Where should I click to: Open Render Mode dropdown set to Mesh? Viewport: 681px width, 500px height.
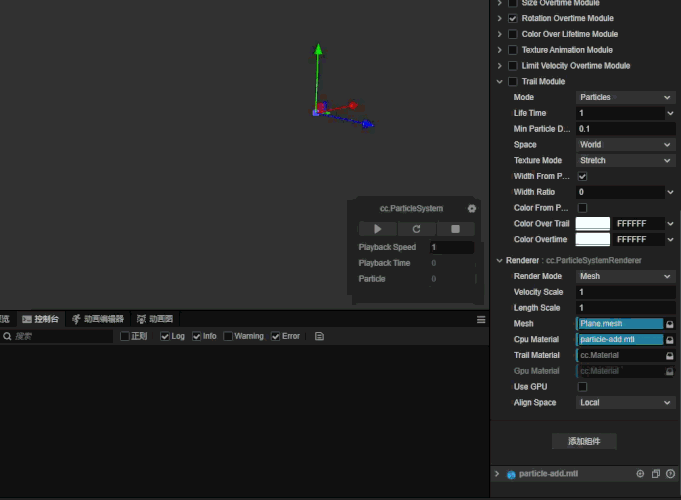(x=625, y=276)
